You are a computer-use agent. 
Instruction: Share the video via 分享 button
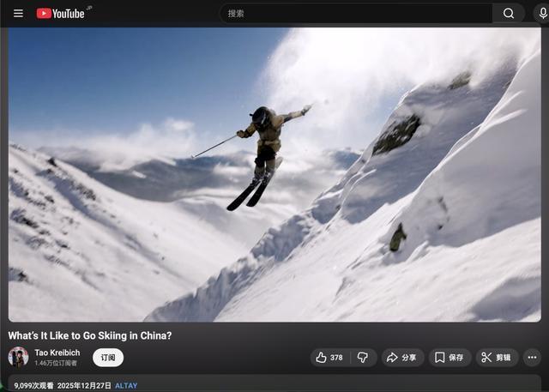point(401,358)
